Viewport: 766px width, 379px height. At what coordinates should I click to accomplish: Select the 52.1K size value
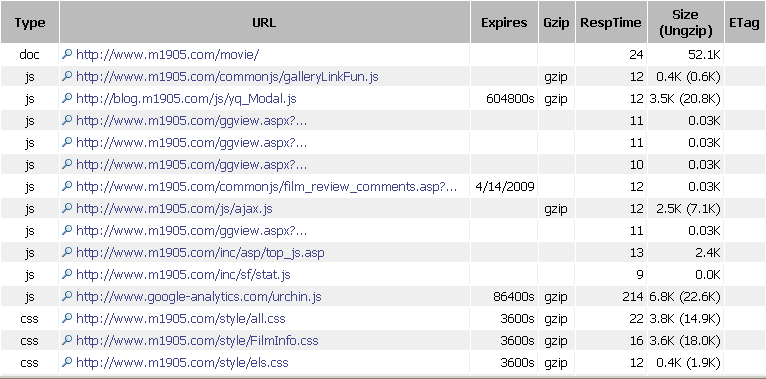[x=704, y=55]
